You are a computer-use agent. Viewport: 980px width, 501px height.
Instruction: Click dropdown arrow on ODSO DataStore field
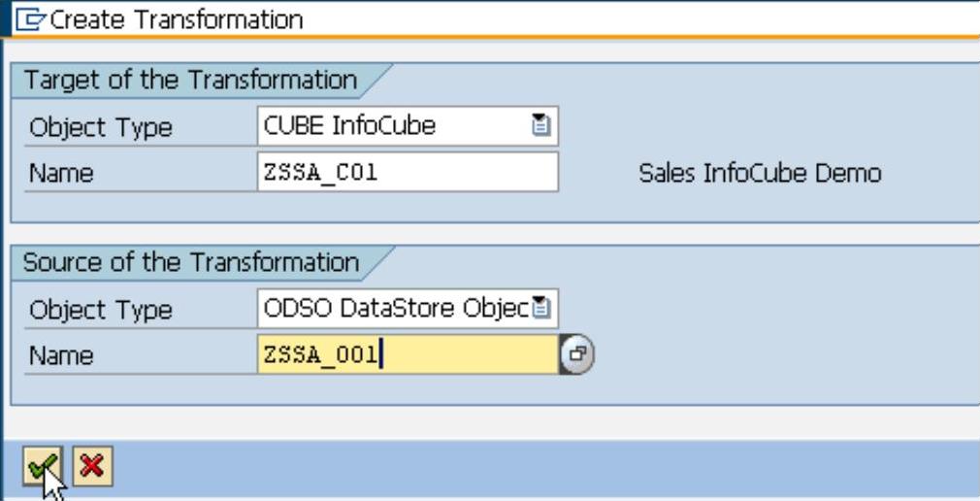pyautogui.click(x=541, y=310)
